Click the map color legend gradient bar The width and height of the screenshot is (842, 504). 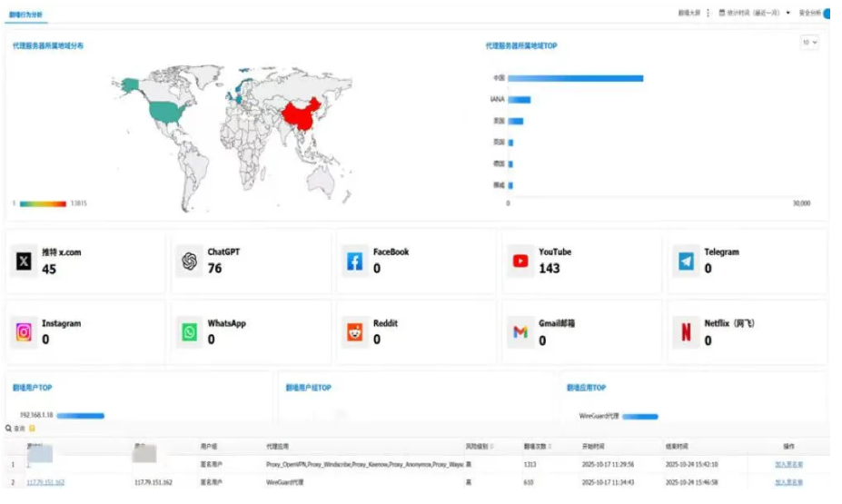(43, 203)
